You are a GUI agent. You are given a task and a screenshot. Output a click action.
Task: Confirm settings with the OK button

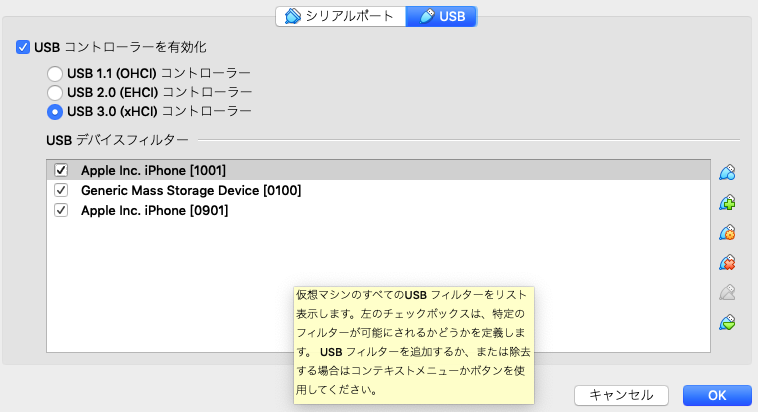[717, 395]
